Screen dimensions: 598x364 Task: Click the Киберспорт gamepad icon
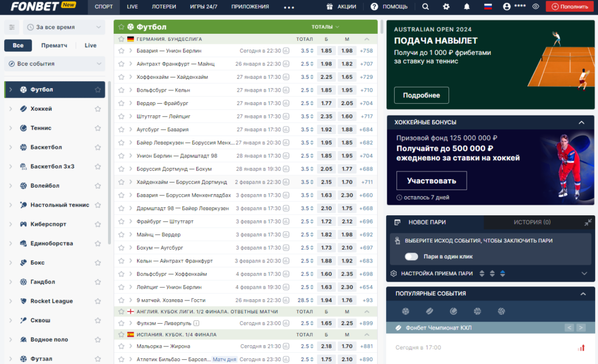tap(23, 224)
